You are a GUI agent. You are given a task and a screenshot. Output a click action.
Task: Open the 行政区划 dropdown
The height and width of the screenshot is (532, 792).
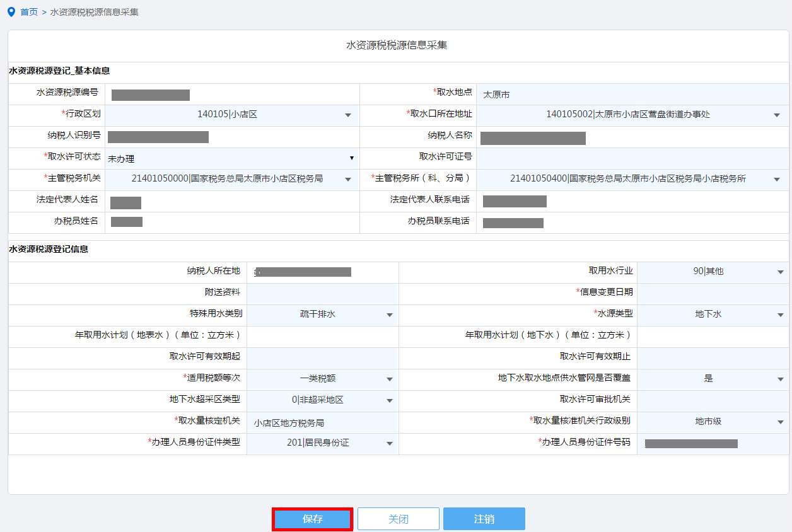click(231, 115)
